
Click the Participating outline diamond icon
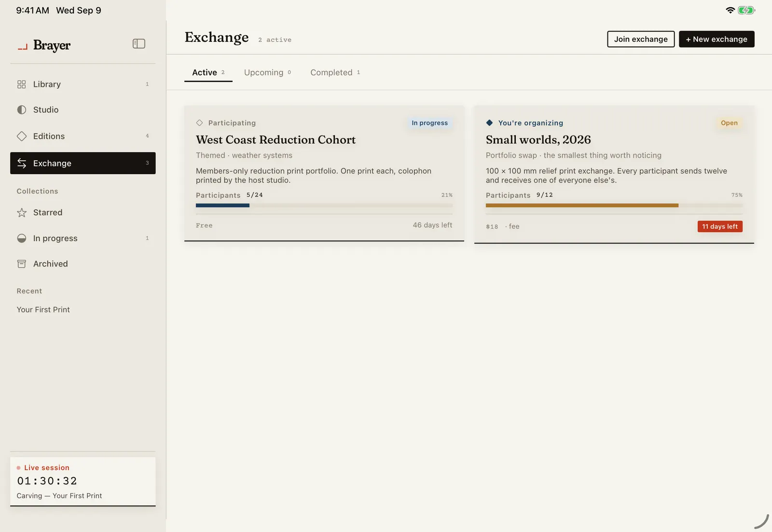click(x=199, y=123)
